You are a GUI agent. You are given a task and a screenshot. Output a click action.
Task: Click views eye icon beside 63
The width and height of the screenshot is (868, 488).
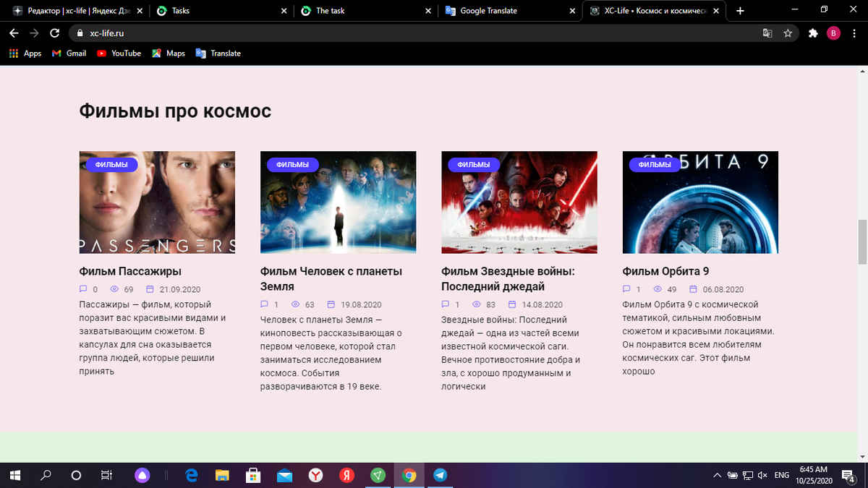(295, 304)
